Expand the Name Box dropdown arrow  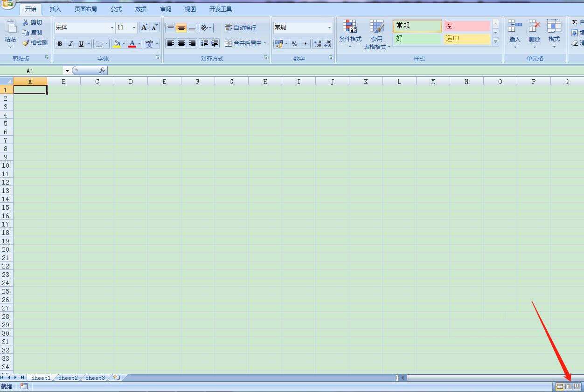[67, 71]
